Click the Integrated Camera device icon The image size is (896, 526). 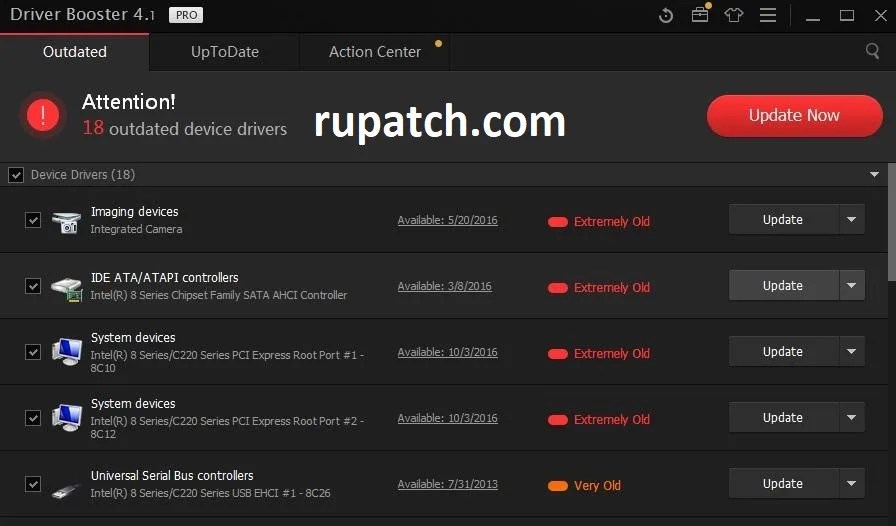66,222
